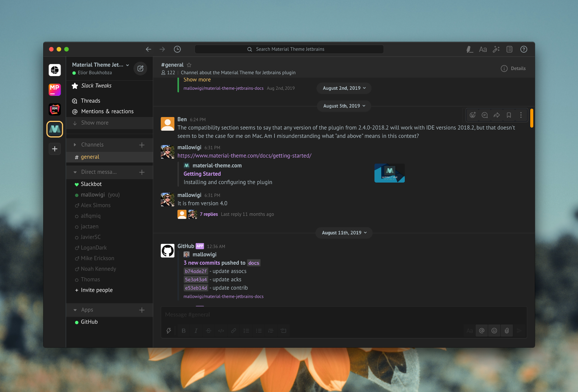
Task: Open August 2nd, 2019 date dropdown
Action: [344, 88]
